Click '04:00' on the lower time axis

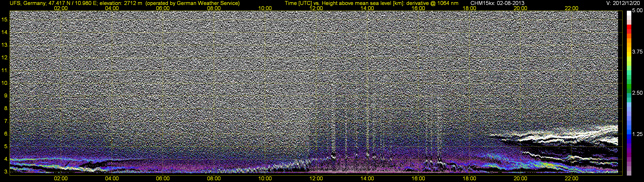112,179
